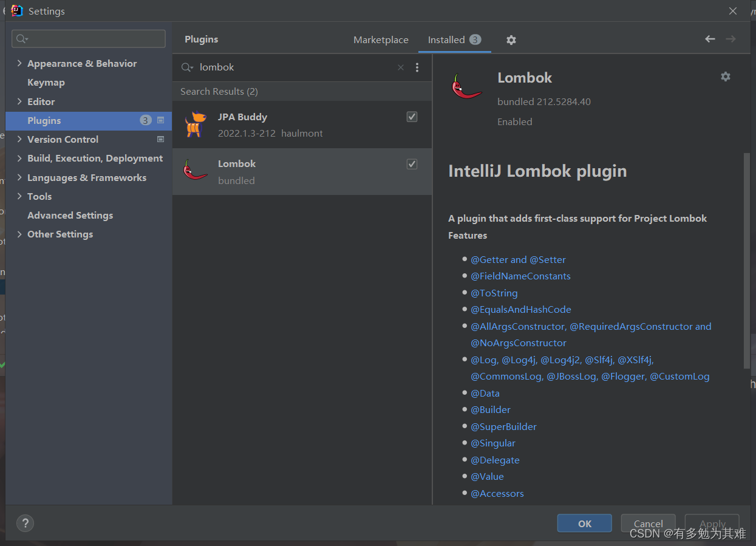
Task: Click the Cancel button
Action: [x=648, y=524]
